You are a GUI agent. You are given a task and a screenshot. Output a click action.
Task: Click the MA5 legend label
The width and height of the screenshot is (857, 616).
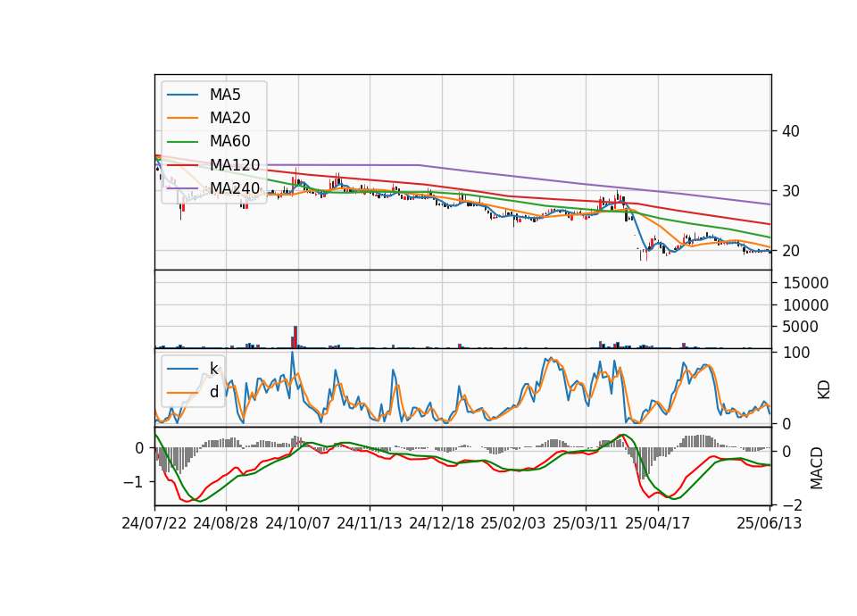pos(225,95)
